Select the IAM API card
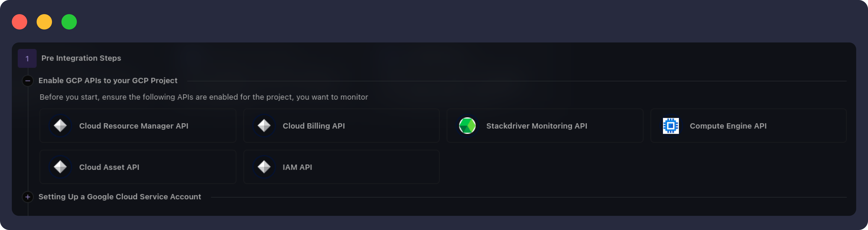 (341, 167)
